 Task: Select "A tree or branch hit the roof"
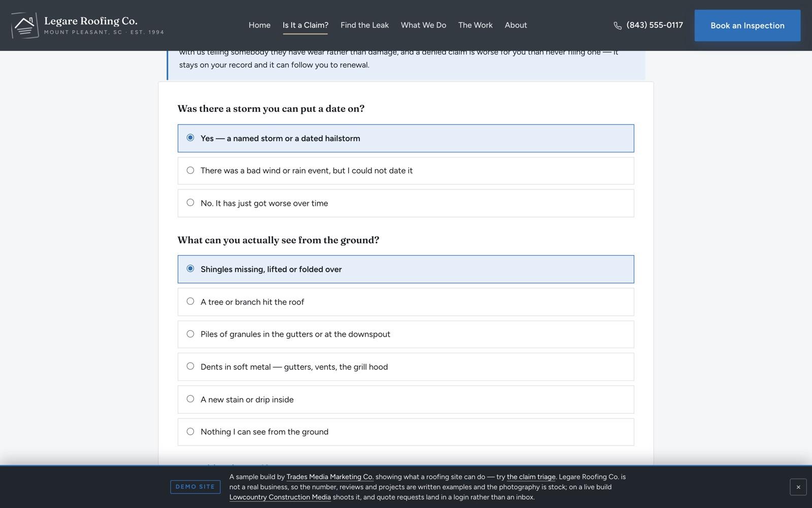click(405, 302)
